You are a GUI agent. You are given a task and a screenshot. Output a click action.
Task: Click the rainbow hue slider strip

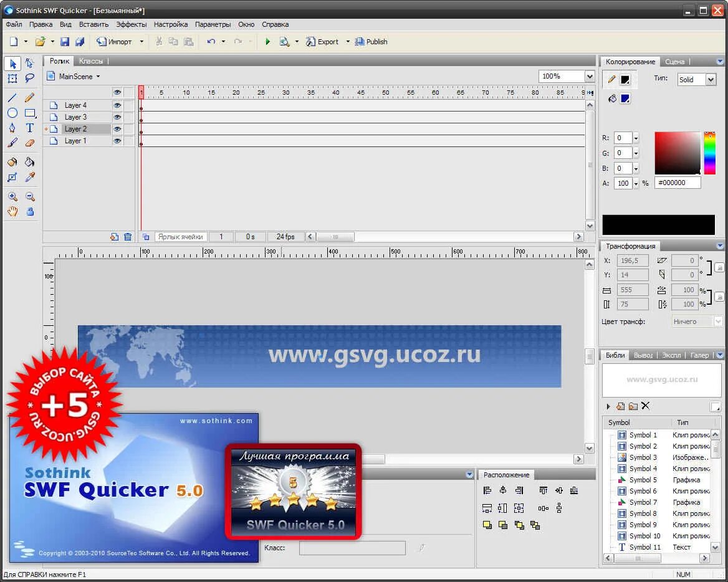click(709, 154)
